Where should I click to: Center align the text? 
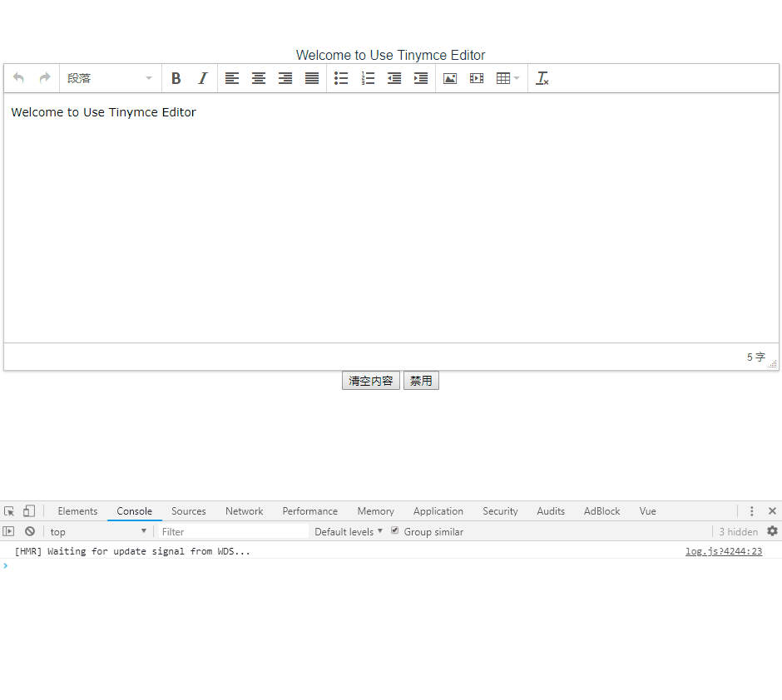coord(259,78)
